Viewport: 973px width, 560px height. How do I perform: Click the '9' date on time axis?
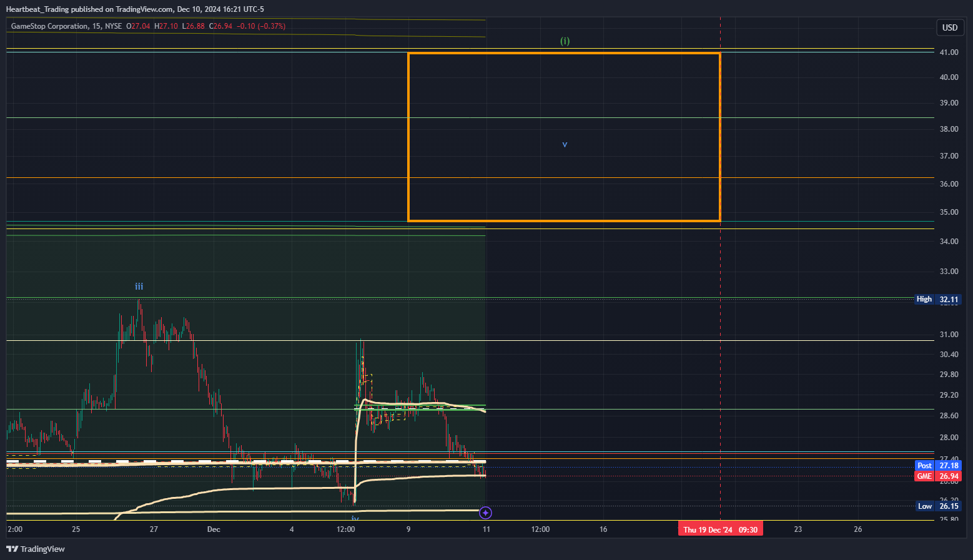tap(408, 529)
